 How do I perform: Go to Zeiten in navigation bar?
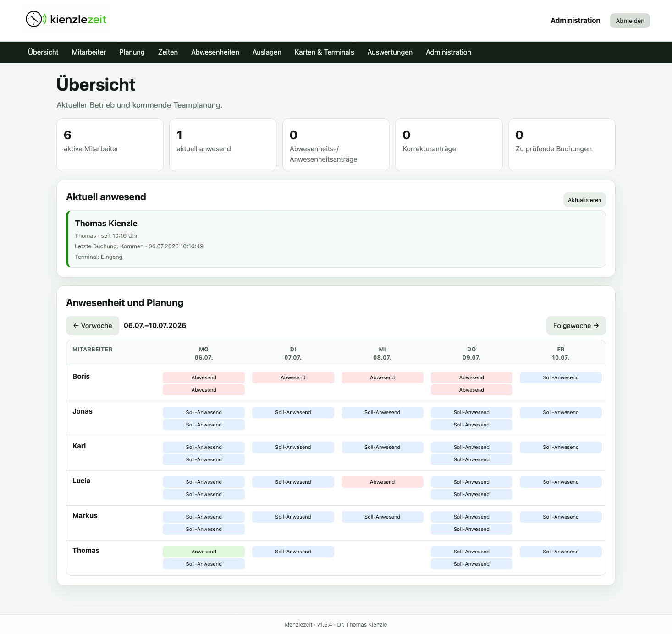pos(168,52)
